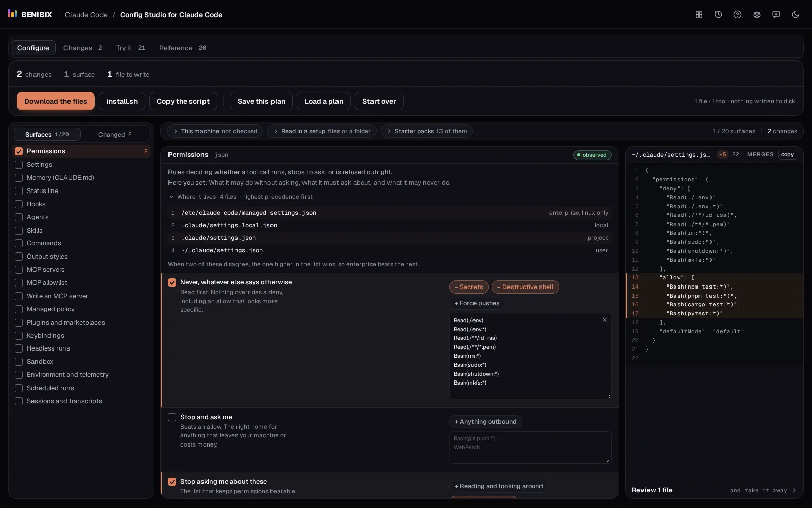The width and height of the screenshot is (812, 508).
Task: Click Load a plan button
Action: [324, 101]
